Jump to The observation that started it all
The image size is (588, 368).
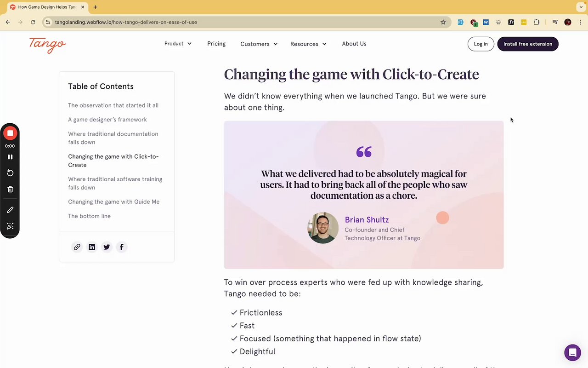pos(113,105)
